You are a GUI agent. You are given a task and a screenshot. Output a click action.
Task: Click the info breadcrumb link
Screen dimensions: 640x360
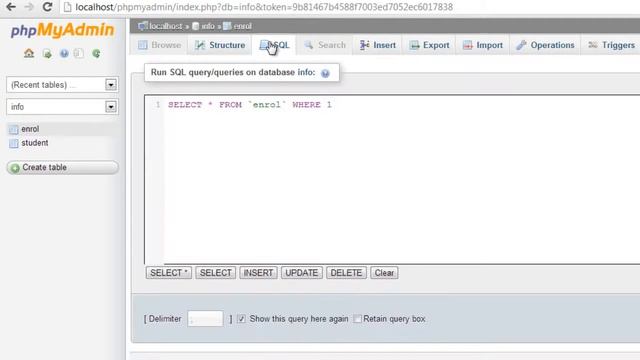(x=208, y=26)
